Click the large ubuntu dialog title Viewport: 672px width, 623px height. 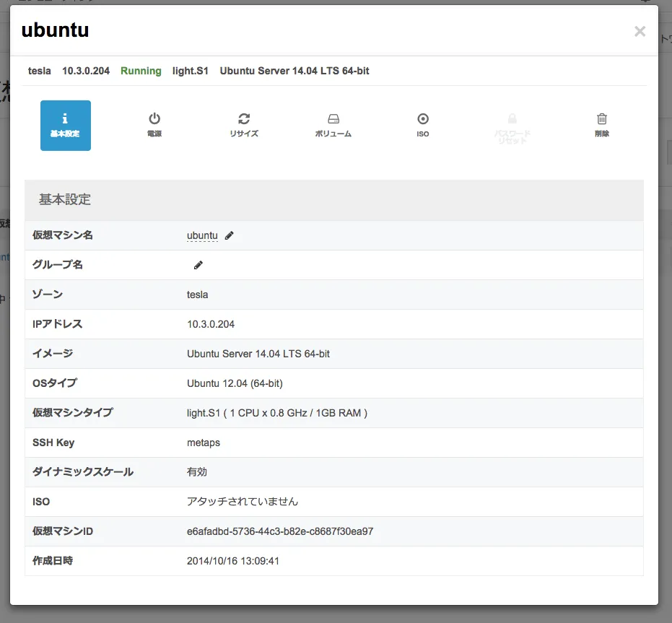click(55, 30)
